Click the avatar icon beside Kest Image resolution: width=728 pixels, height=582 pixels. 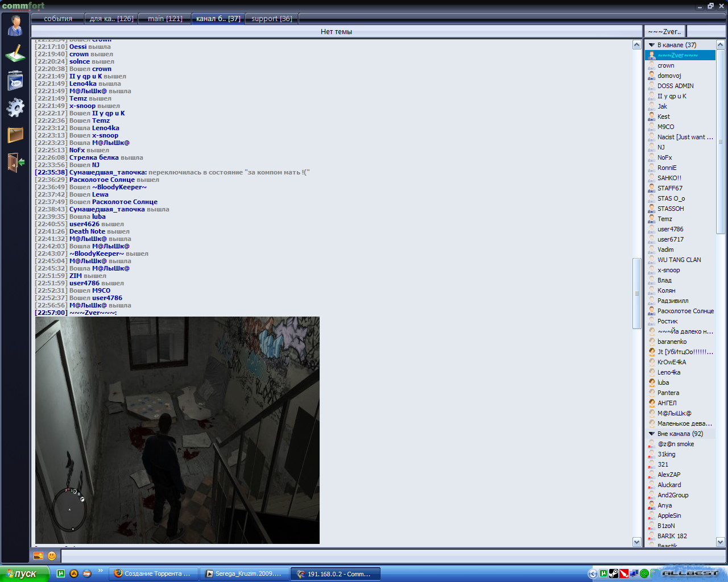[652, 117]
